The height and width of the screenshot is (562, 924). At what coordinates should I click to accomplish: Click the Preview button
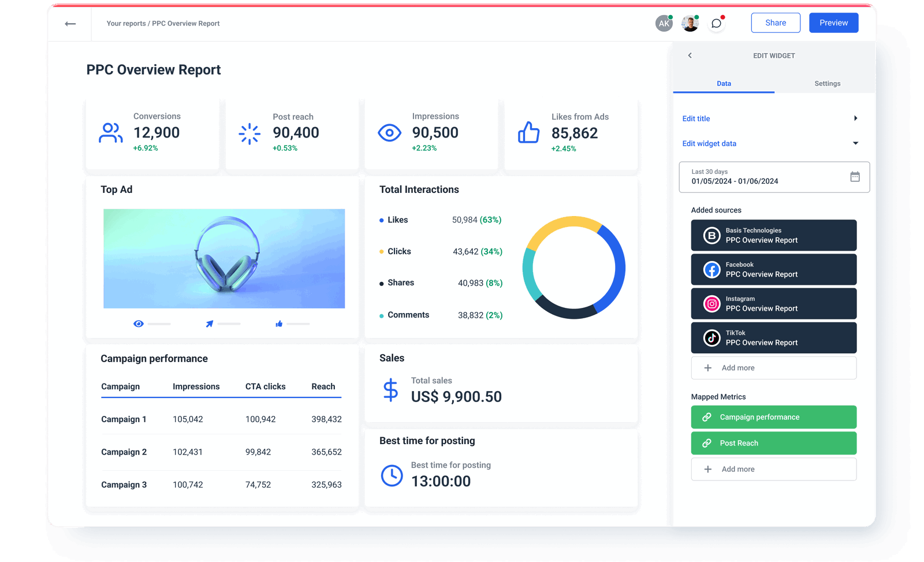pyautogui.click(x=833, y=23)
